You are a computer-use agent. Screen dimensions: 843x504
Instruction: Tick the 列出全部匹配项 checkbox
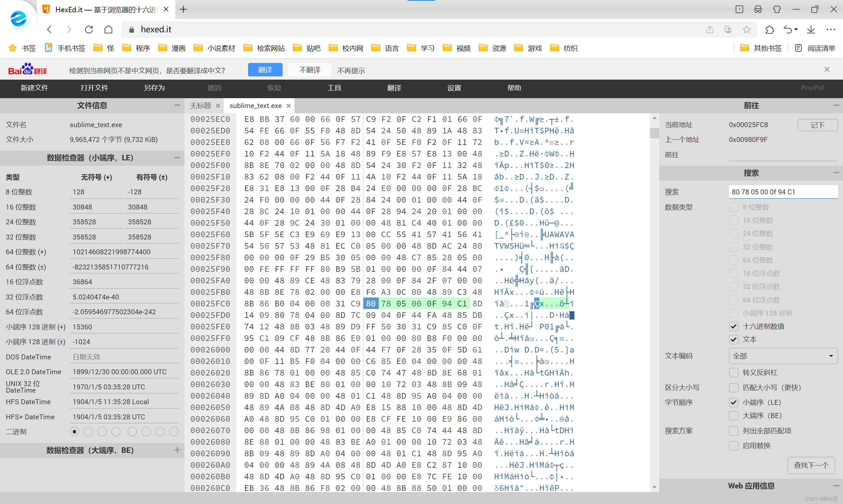click(733, 431)
